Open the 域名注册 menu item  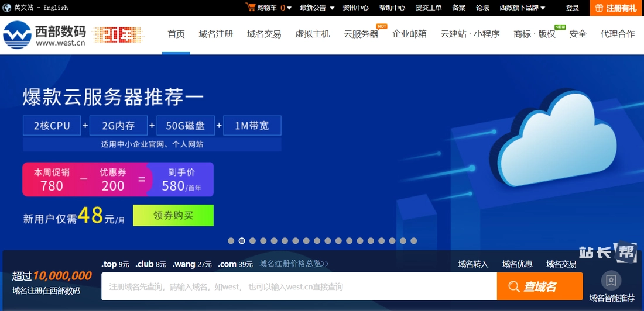(x=215, y=34)
